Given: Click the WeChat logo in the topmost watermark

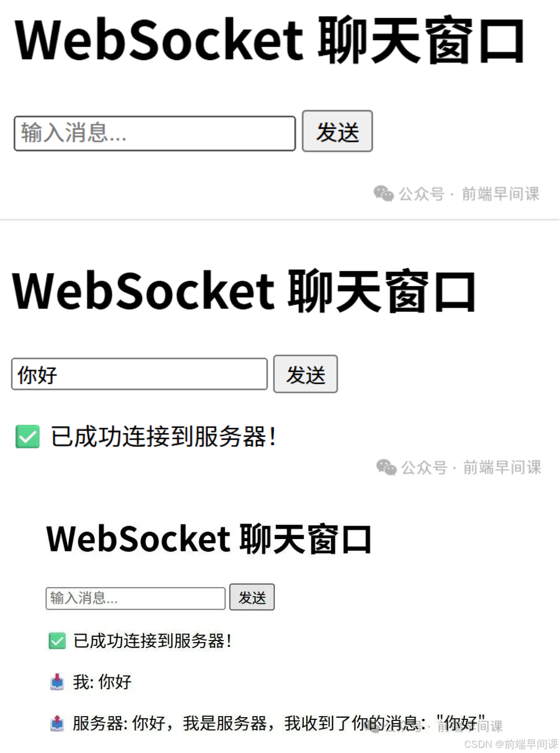Looking at the screenshot, I should click(384, 193).
